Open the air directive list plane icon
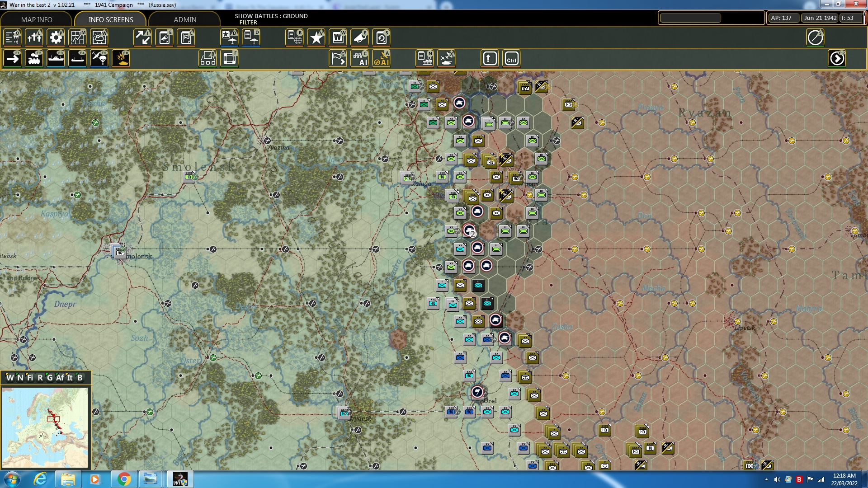The width and height of the screenshot is (868, 488). [x=251, y=38]
